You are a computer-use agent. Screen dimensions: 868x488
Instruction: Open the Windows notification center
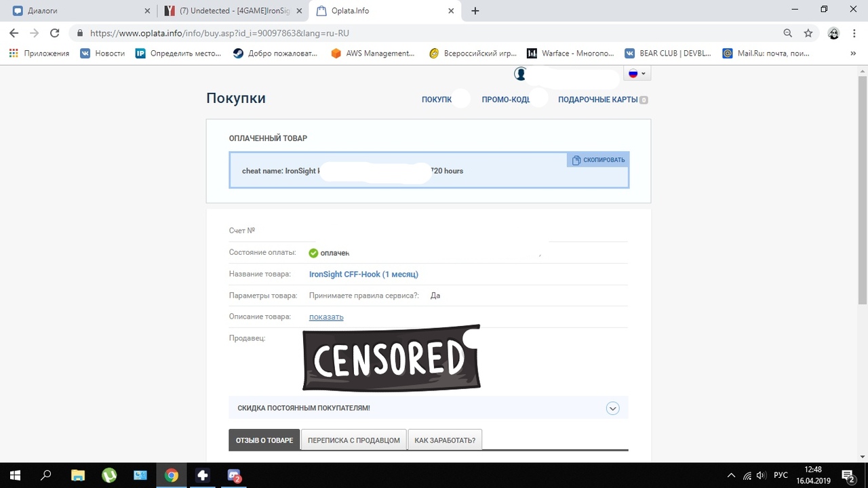[848, 475]
